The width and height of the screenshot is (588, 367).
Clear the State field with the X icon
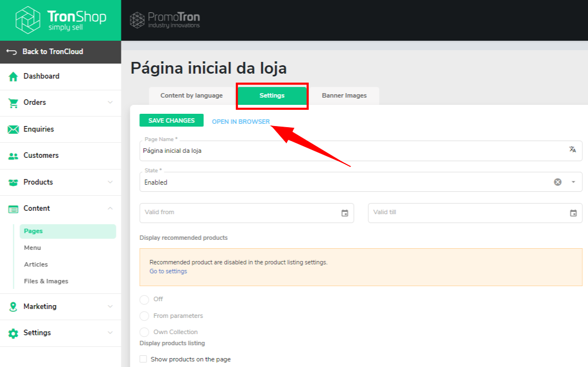point(558,182)
